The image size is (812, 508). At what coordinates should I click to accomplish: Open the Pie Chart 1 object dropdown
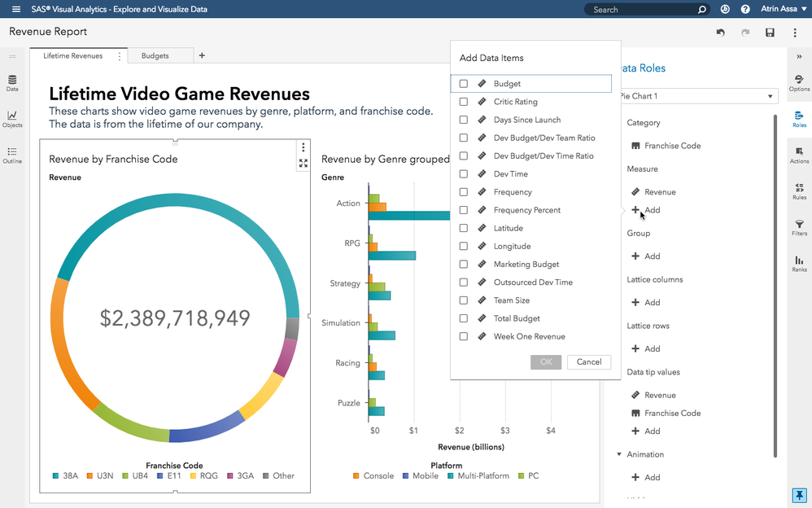click(770, 97)
